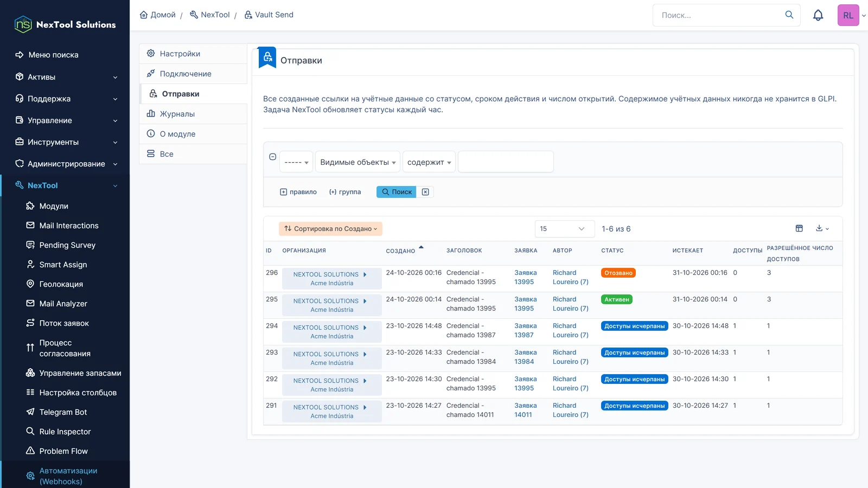Viewport: 868px width, 488px height.
Task: Open Rule Inspector in sidebar
Action: (x=65, y=432)
